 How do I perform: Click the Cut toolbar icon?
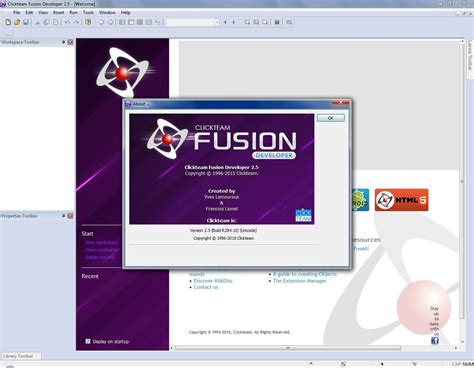coord(38,22)
